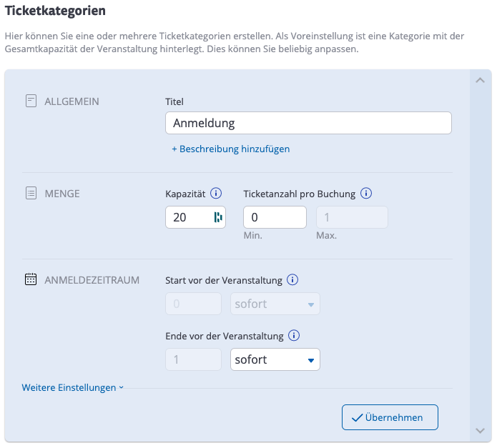Click the ALLGEMEIN section document icon
497x448 pixels.
pyautogui.click(x=31, y=101)
